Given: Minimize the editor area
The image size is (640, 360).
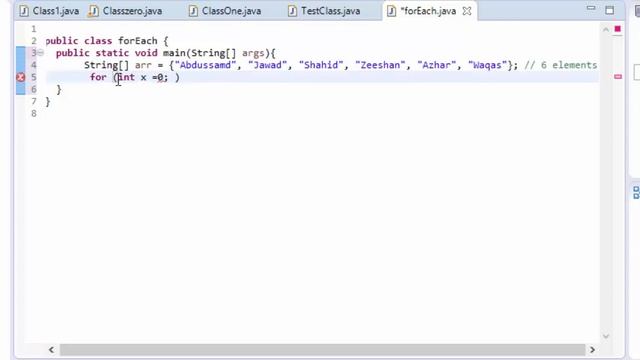Looking at the screenshot, I should (x=591, y=8).
